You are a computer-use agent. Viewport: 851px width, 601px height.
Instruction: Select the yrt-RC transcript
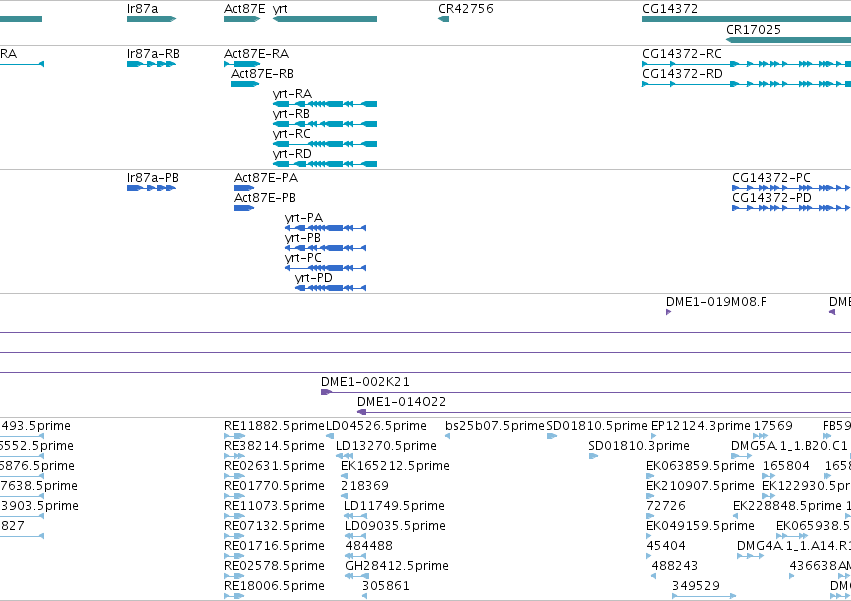[325, 144]
